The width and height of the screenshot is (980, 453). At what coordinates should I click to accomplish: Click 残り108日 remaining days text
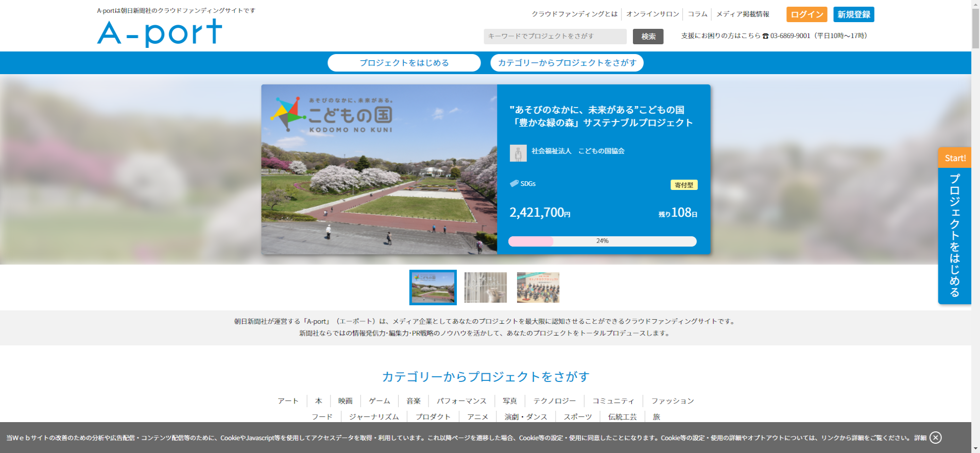[678, 213]
